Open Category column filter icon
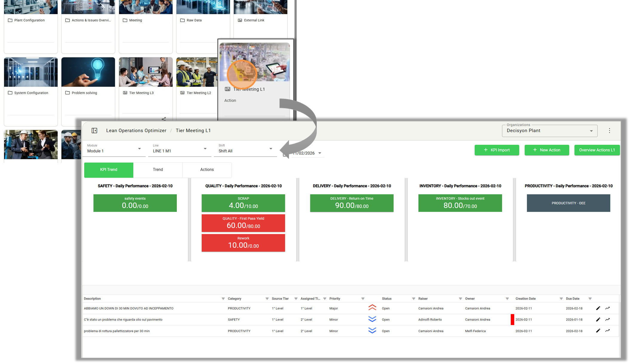 [267, 299]
